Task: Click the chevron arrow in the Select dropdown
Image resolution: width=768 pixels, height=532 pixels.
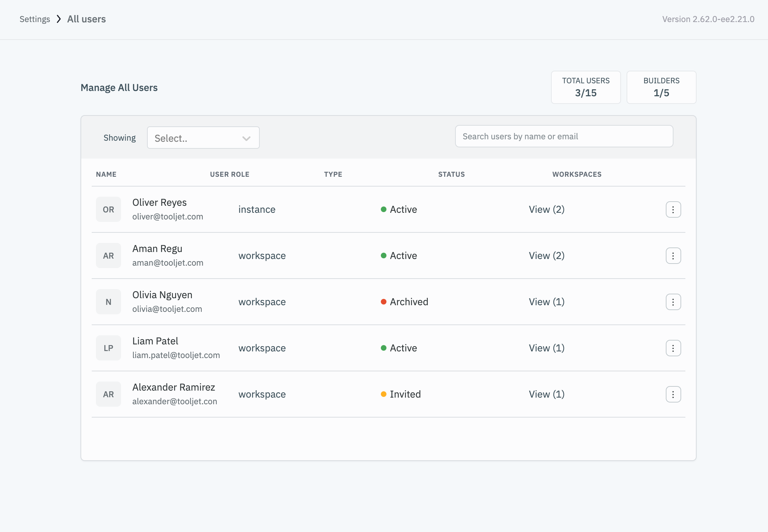Action: tap(246, 138)
